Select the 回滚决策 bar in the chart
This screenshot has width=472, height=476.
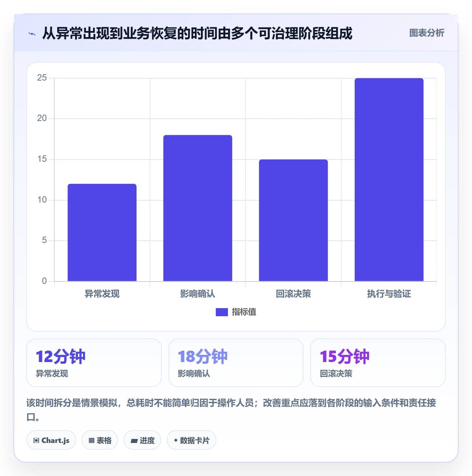point(293,220)
